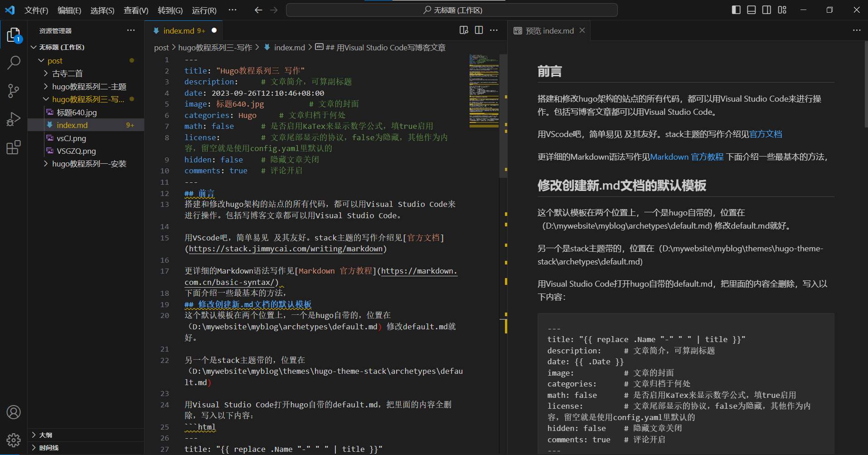Toggle the primary side bar layout button
This screenshot has width=868, height=455.
pyautogui.click(x=736, y=10)
